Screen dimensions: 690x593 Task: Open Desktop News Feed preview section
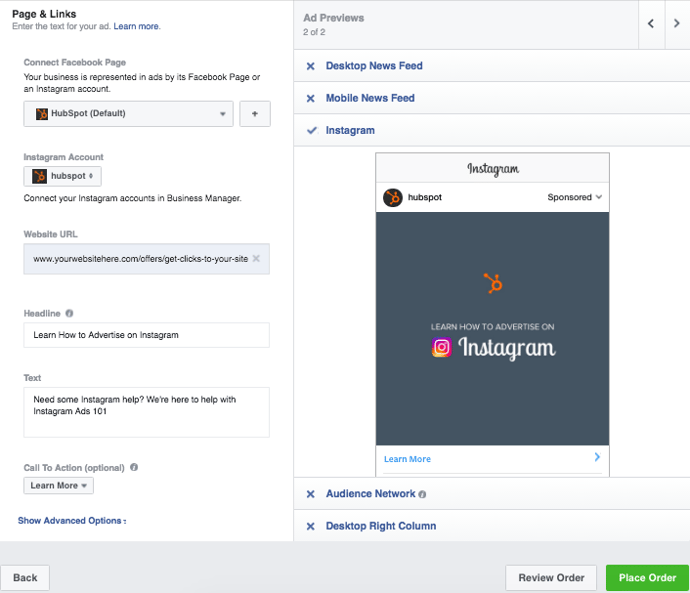coord(374,66)
